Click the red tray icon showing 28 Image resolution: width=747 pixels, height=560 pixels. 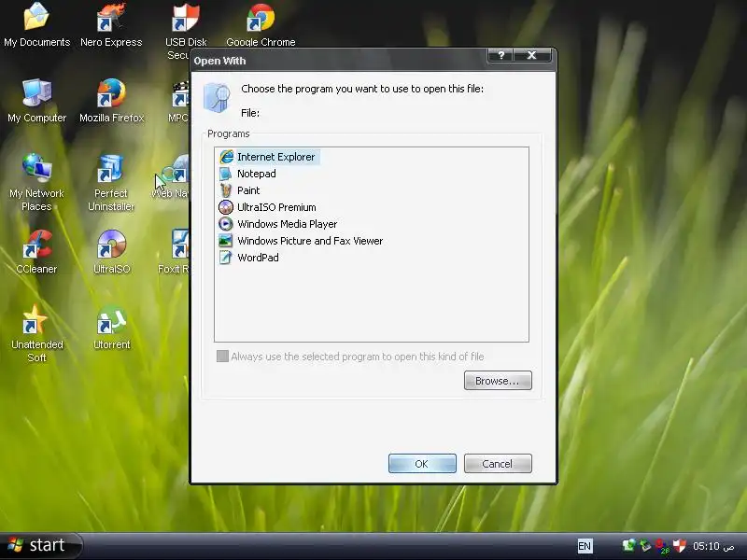tap(662, 546)
